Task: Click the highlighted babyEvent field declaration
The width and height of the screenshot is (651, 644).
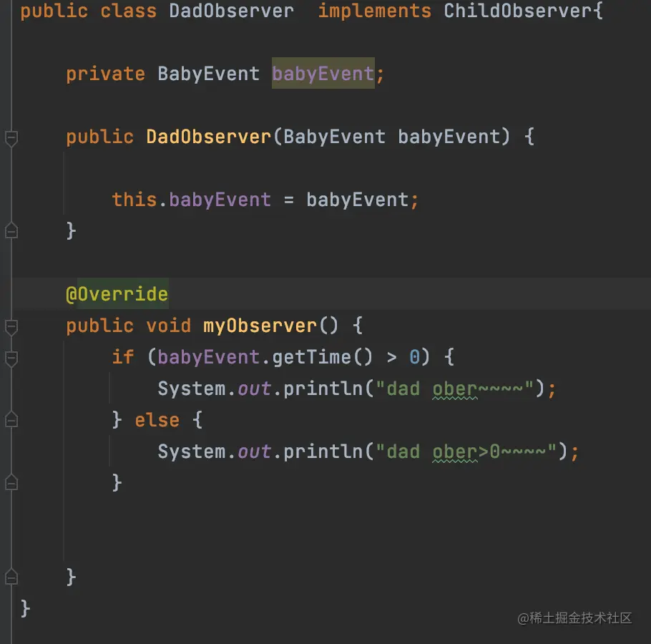Action: coord(323,74)
